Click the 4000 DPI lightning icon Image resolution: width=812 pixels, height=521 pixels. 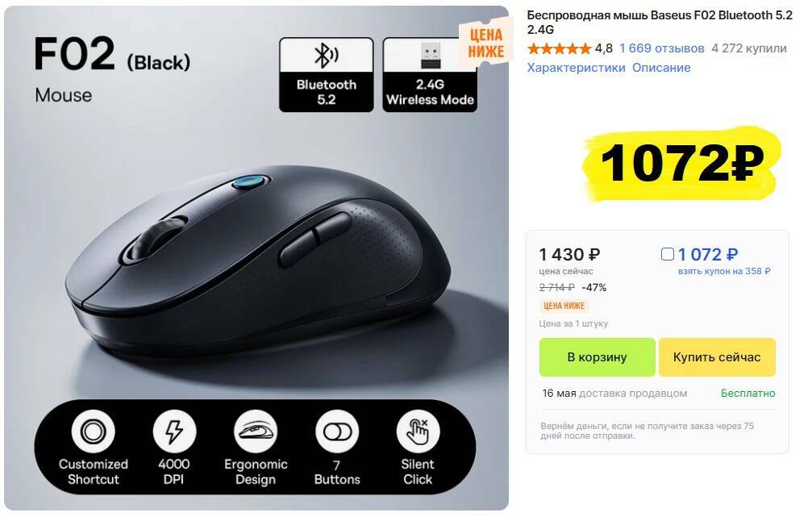coord(174,431)
